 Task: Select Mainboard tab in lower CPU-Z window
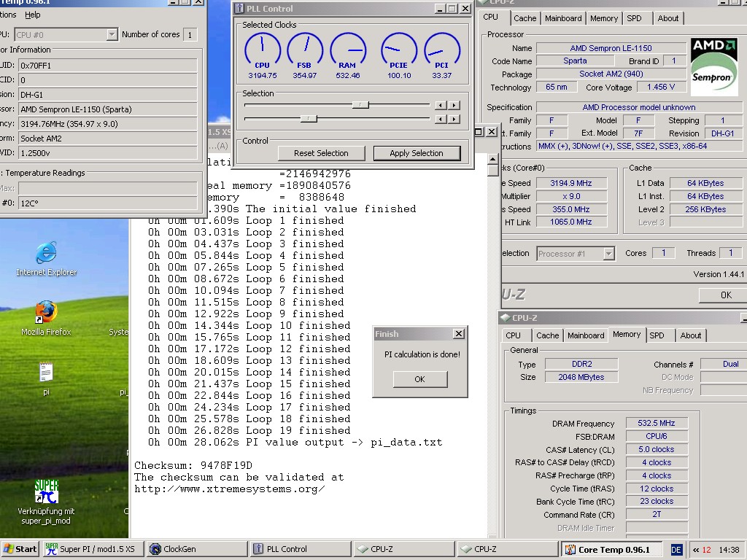point(586,335)
